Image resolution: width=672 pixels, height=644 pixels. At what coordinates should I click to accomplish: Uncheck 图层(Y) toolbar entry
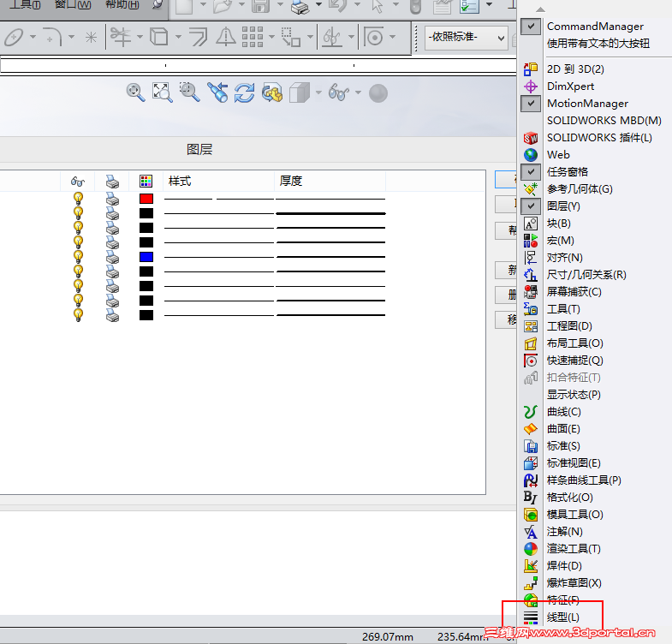pyautogui.click(x=531, y=206)
